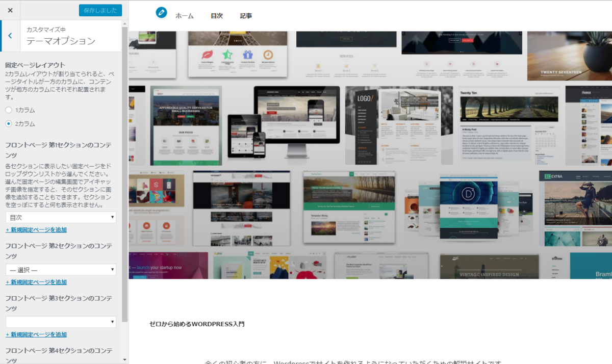Click 新規固定ページを追加 under 第1セクション
This screenshot has height=364, width=612.
click(36, 230)
